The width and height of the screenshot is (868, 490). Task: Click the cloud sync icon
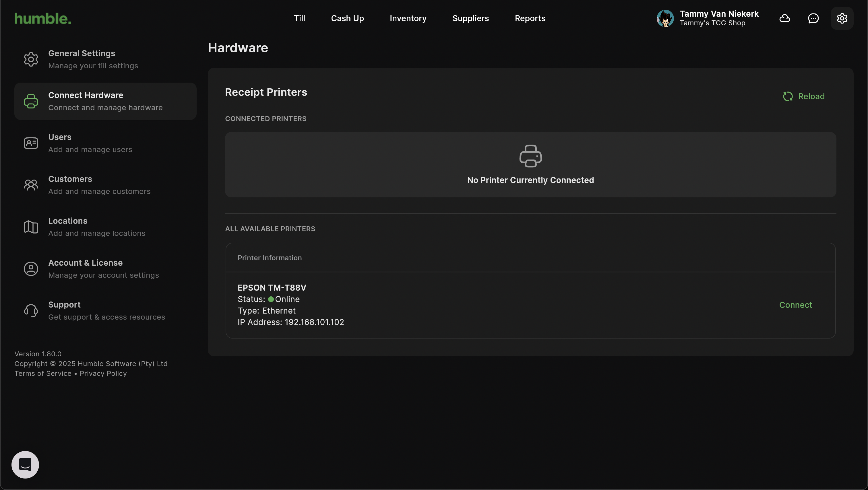pos(784,18)
